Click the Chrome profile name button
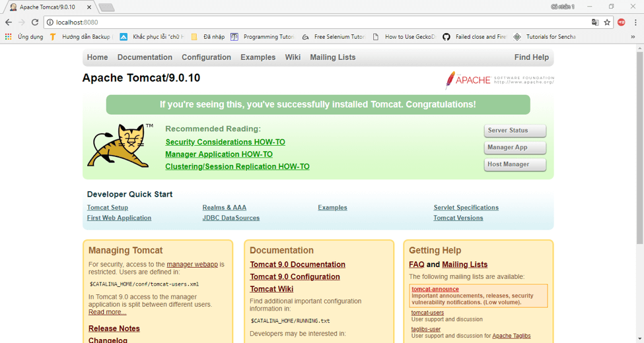644x343 pixels. tap(563, 7)
